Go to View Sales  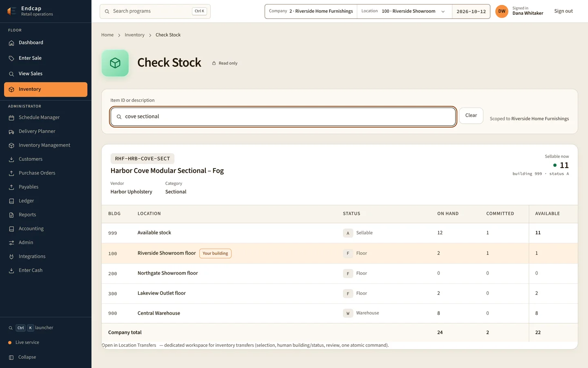click(x=46, y=74)
